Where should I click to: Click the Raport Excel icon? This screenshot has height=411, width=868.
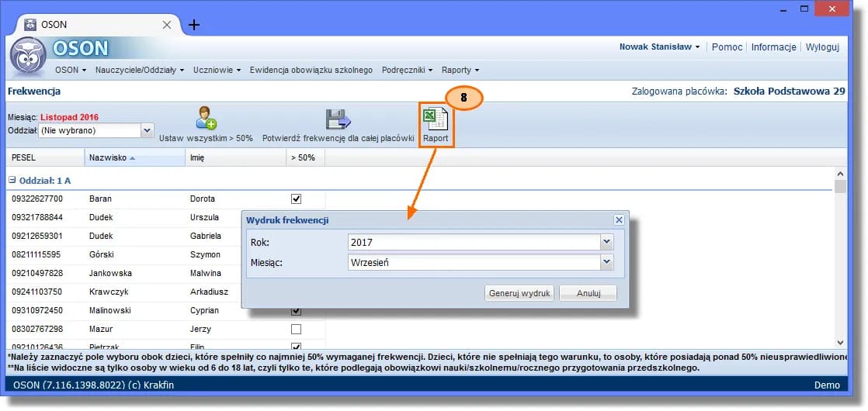coord(435,119)
